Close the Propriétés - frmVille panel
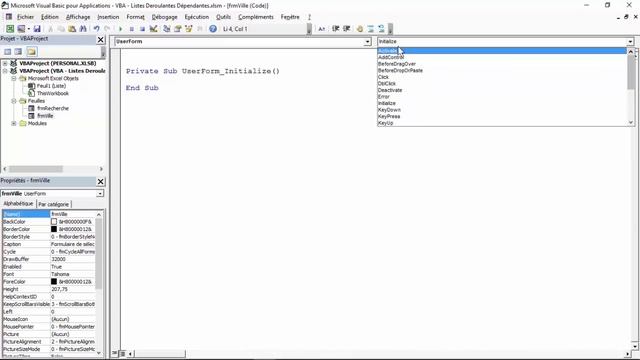The image size is (640, 360). click(x=100, y=182)
